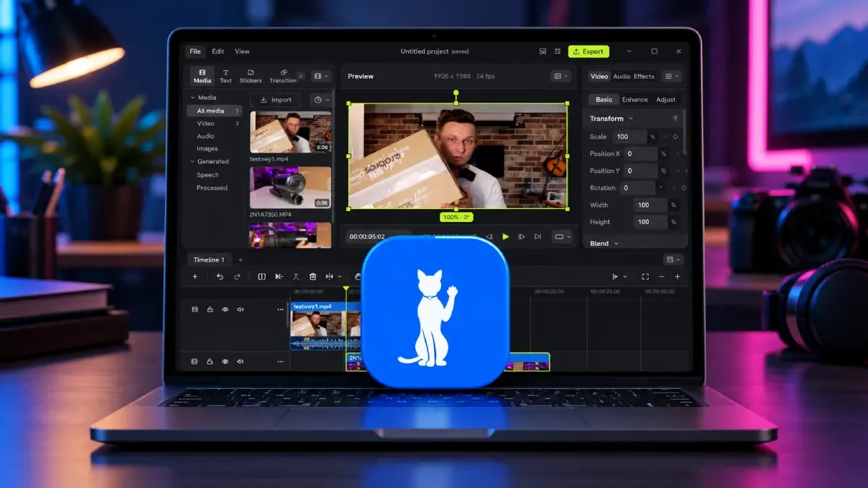
Task: Collapse the Transform section
Action: [631, 119]
